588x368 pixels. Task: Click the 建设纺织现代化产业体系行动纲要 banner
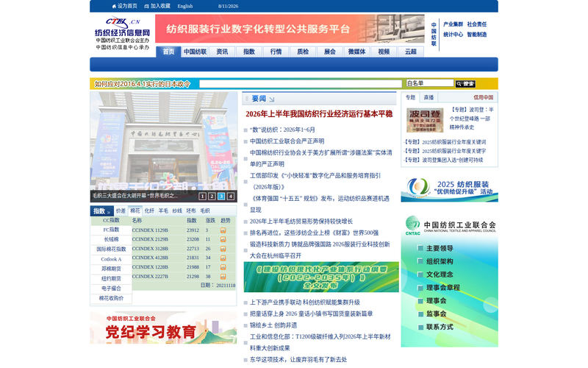pyautogui.click(x=321, y=277)
